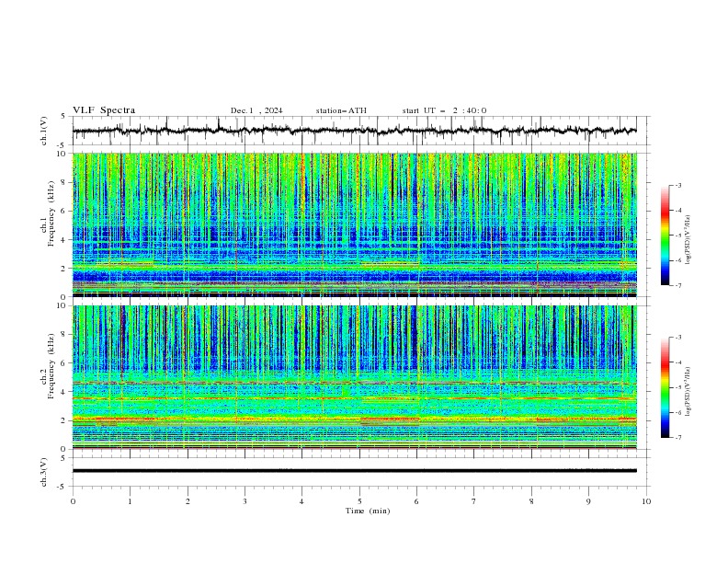
Task: Click the "1" tick on the time axis
Action: coord(130,501)
